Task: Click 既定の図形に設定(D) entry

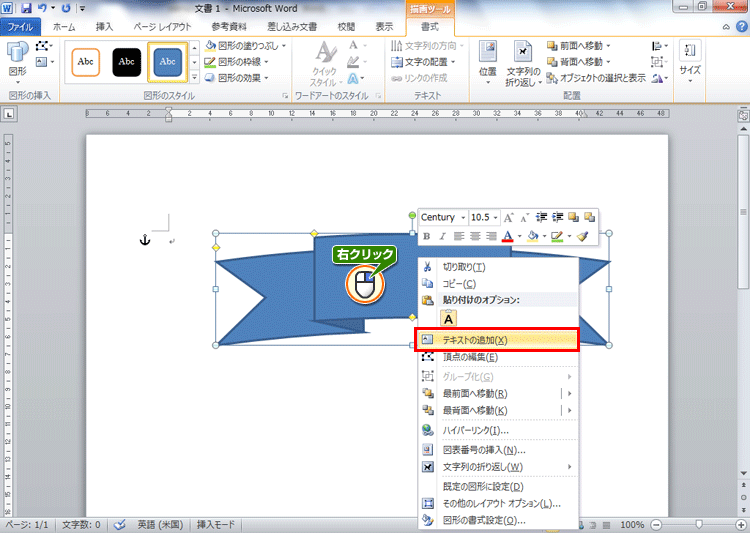Action: coord(497,487)
